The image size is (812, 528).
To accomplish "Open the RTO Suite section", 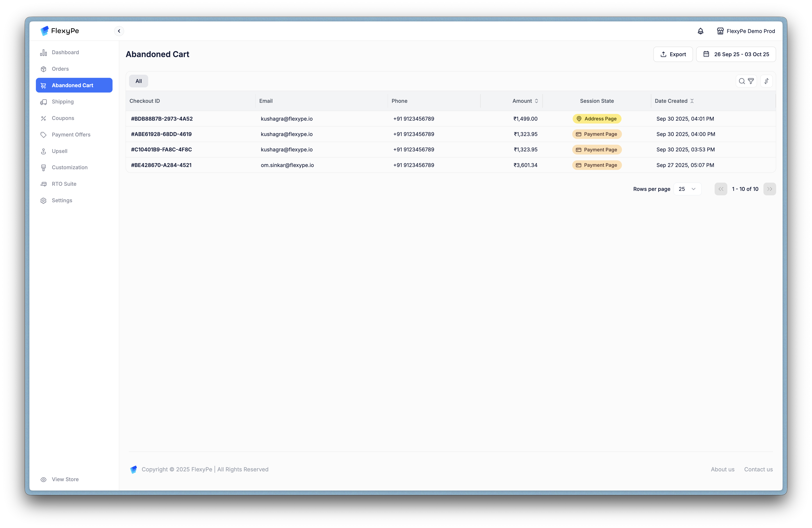I will point(64,184).
